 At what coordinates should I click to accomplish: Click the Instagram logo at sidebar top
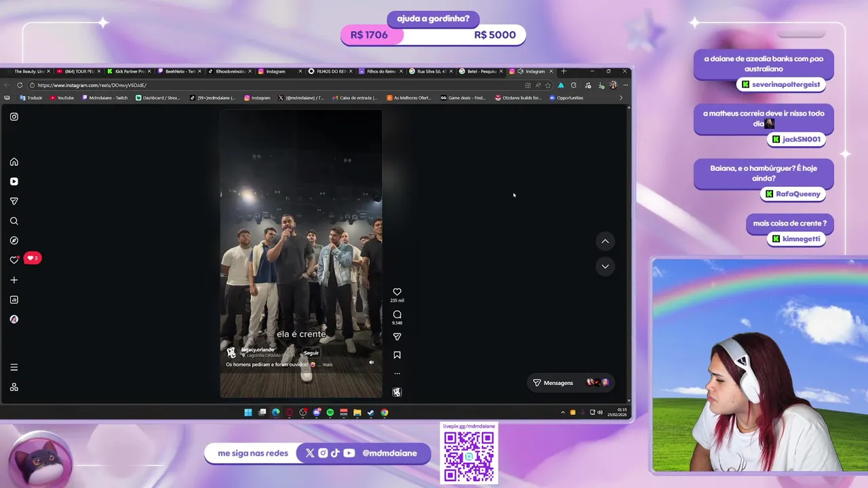[14, 117]
